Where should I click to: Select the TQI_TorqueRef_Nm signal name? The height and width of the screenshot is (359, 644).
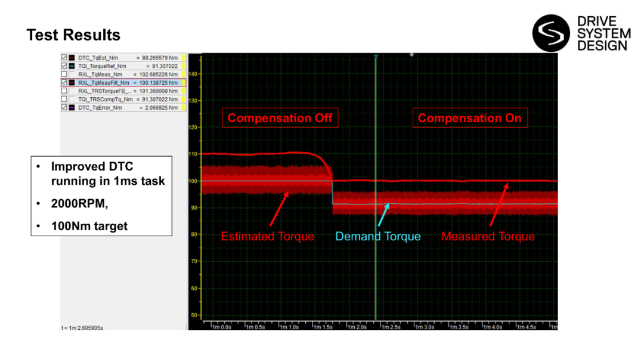(x=102, y=66)
